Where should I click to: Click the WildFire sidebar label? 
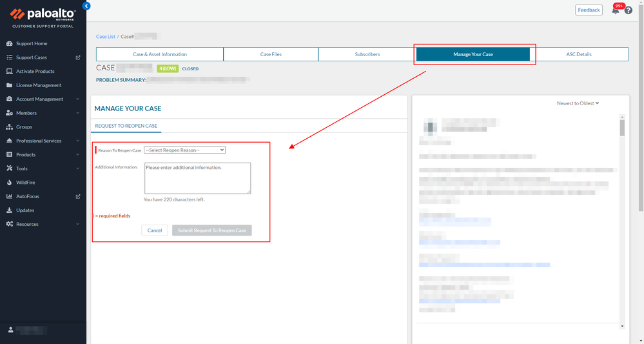tap(25, 183)
